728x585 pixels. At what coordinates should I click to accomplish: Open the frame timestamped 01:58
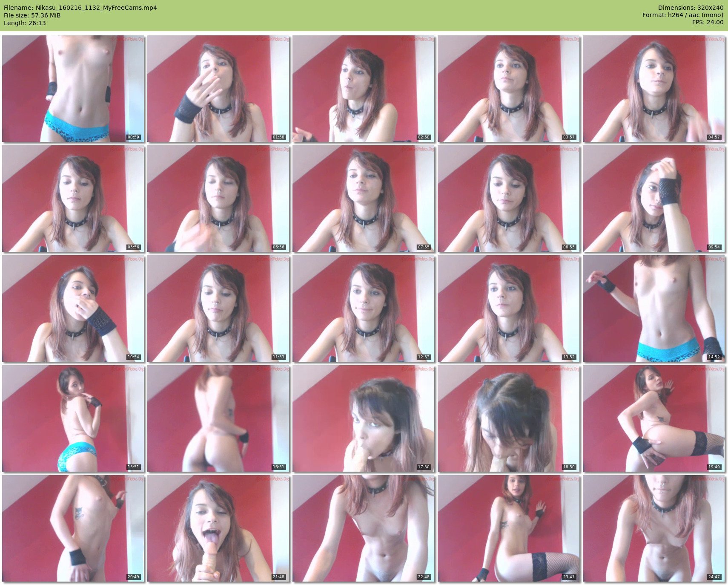coord(218,89)
